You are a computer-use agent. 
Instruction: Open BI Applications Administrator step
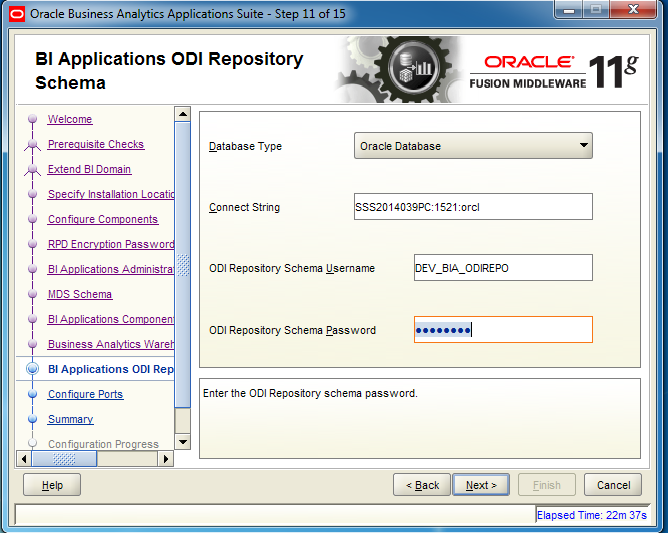(111, 269)
